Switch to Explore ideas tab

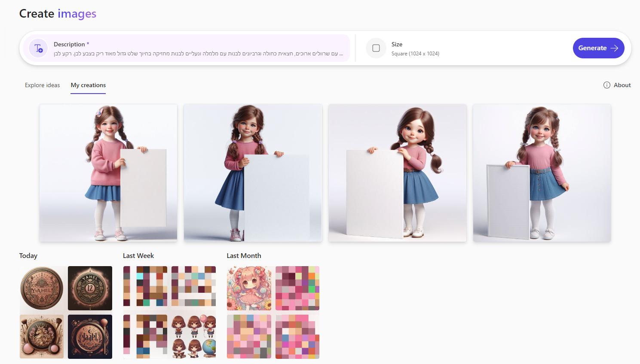click(42, 85)
